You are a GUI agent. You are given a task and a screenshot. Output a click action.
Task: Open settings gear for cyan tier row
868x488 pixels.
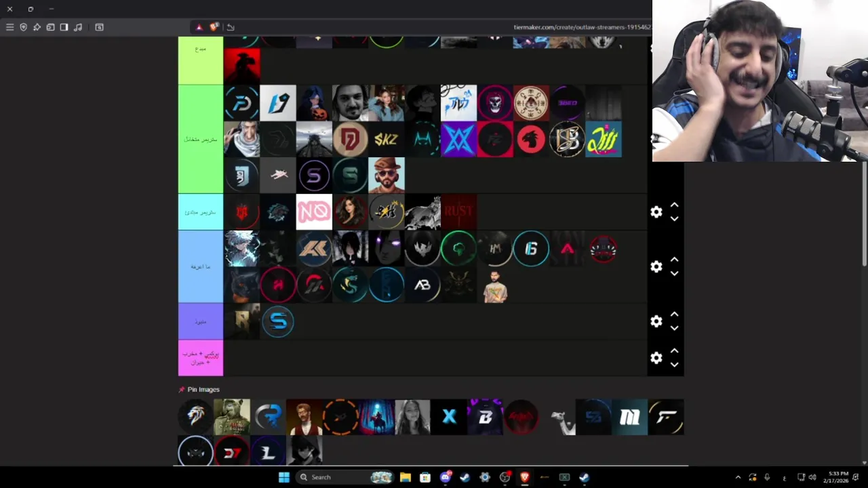coord(656,212)
